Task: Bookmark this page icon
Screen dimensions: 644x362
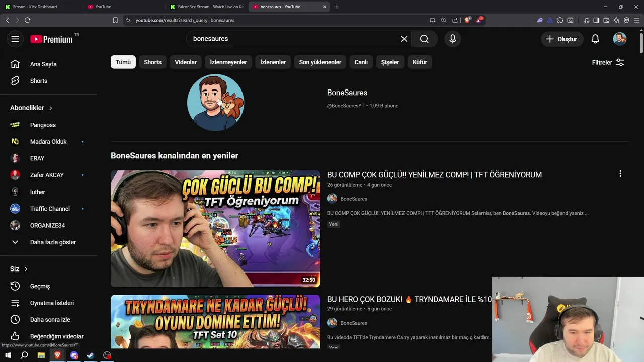Action: coord(115,20)
